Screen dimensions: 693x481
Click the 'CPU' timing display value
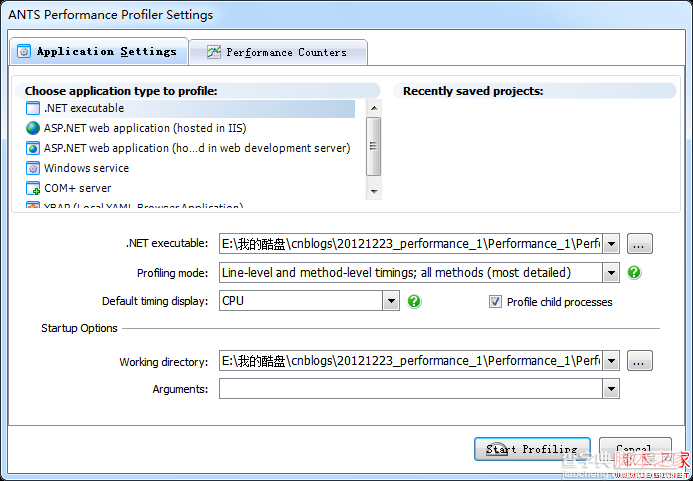pos(233,301)
